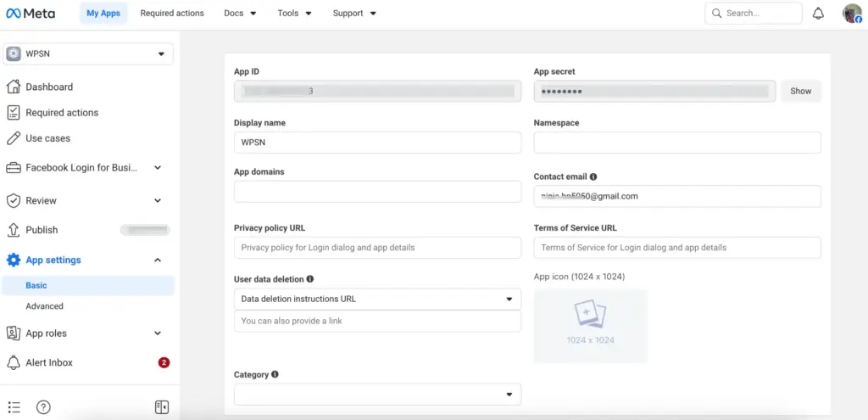The image size is (868, 420).
Task: Open Required actions in top navigation
Action: coord(172,14)
